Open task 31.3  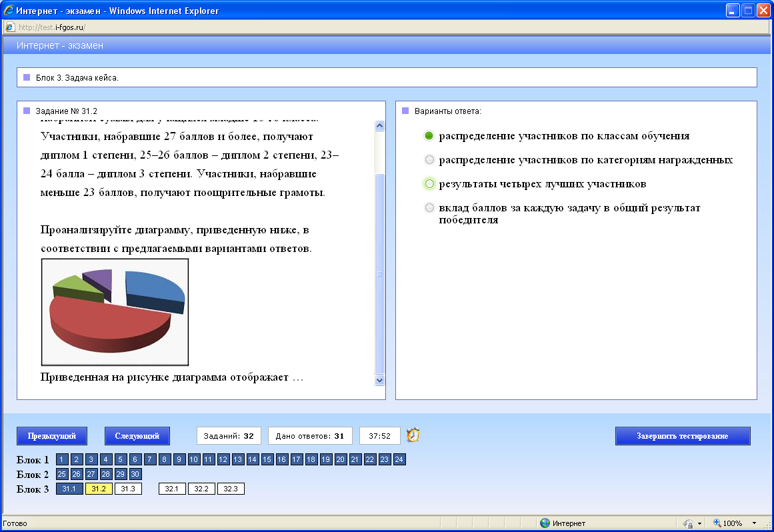pos(128,489)
